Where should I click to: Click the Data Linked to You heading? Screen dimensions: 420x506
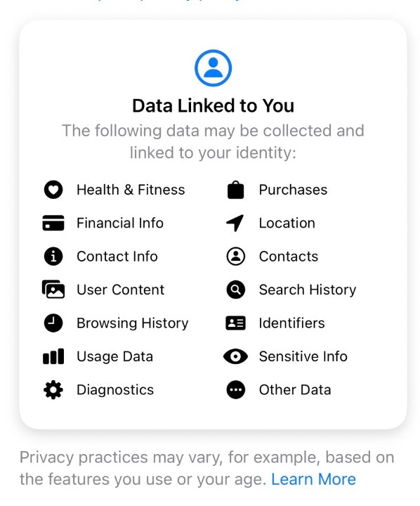213,105
